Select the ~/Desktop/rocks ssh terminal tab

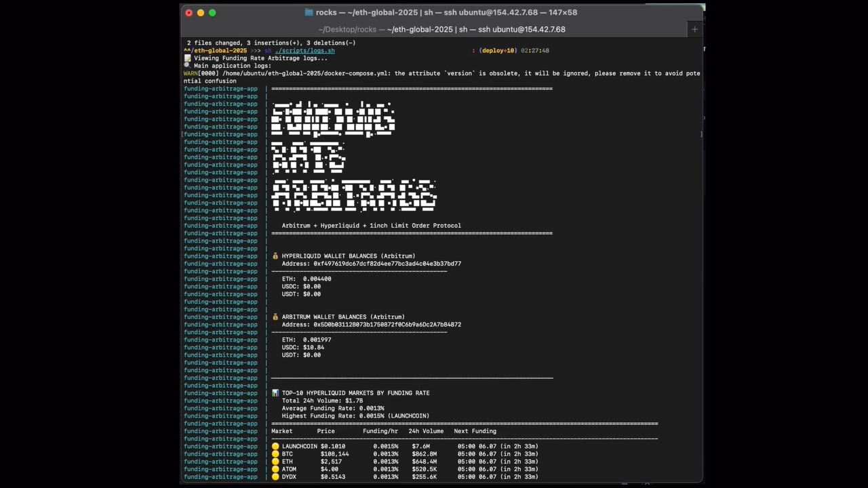click(441, 29)
